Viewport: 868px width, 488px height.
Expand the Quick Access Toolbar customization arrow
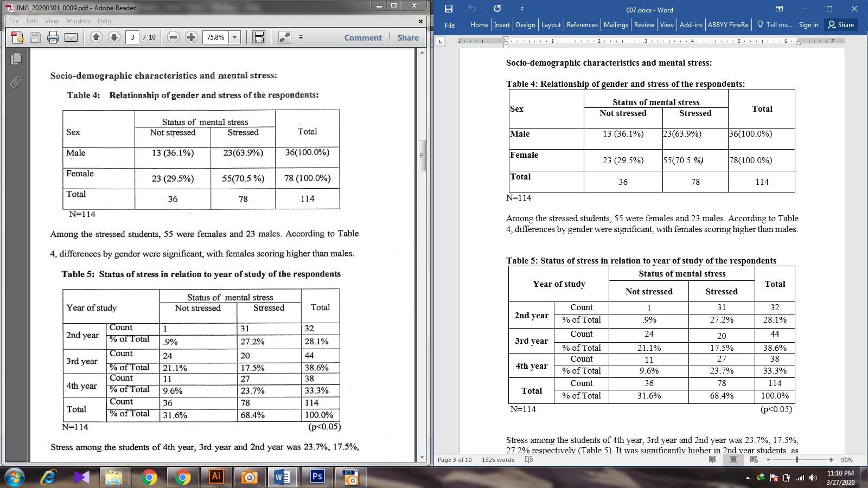522,8
